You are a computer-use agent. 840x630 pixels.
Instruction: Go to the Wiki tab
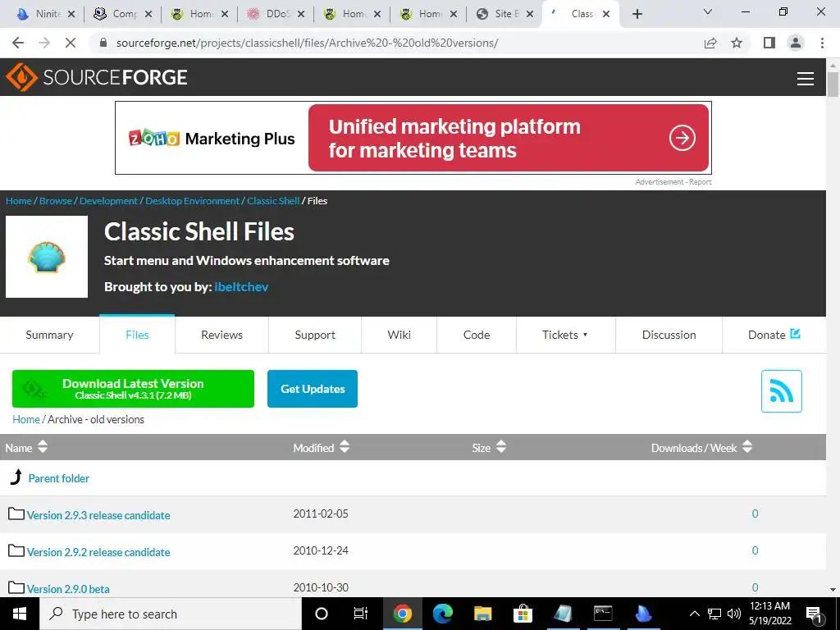click(399, 335)
